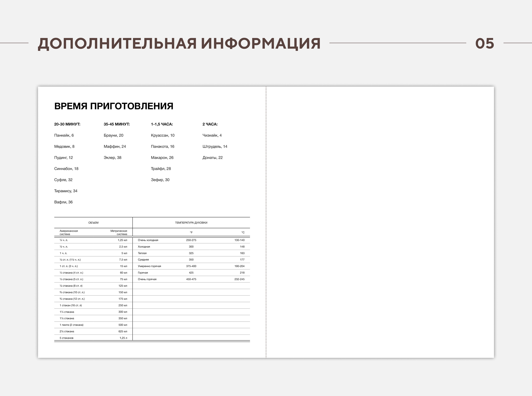The height and width of the screenshot is (396, 532).
Task: Open the Чизкейк, 4 entry
Action: click(x=212, y=135)
